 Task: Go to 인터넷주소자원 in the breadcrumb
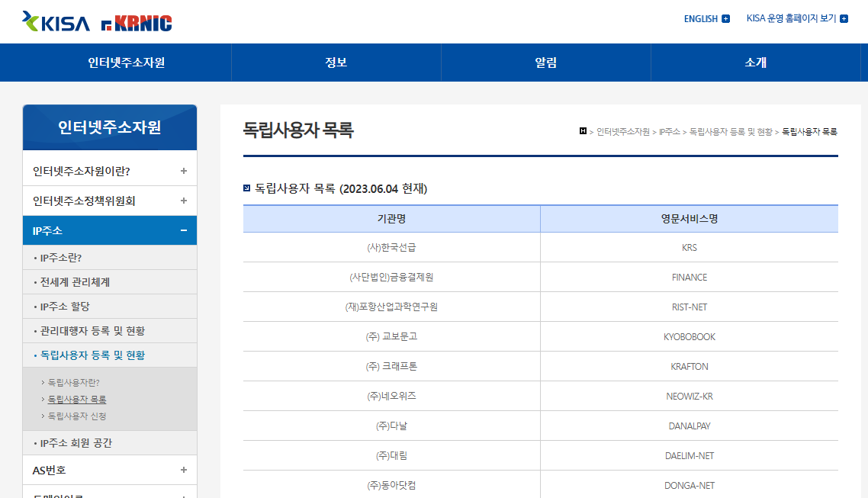click(622, 132)
